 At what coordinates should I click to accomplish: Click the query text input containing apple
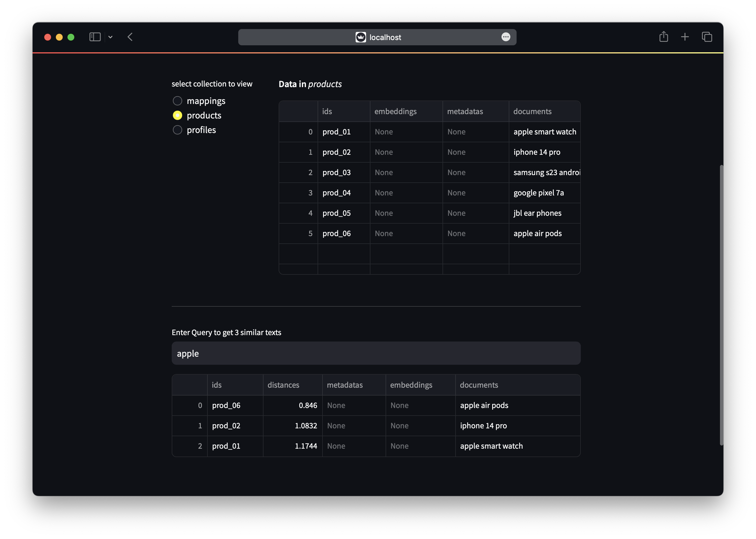pos(376,353)
